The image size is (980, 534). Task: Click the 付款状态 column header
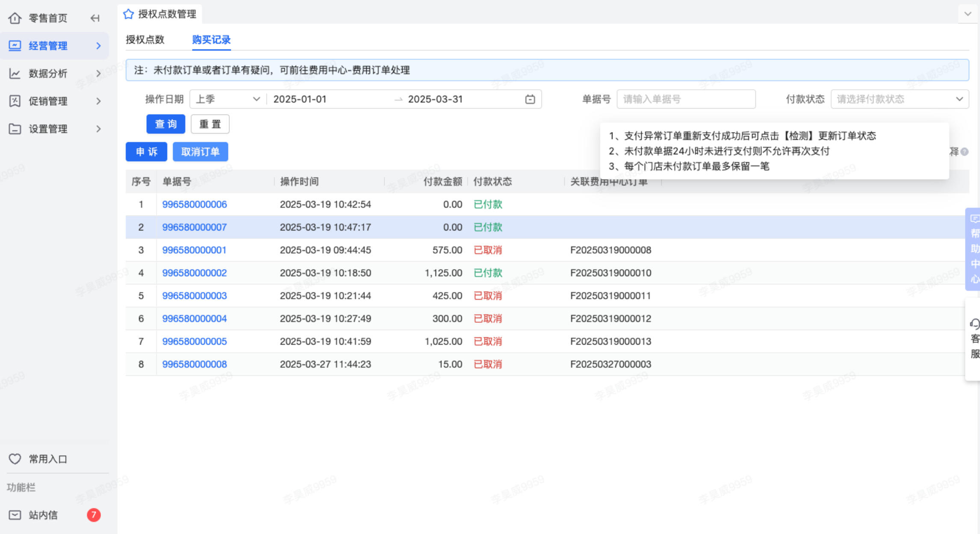(x=492, y=182)
